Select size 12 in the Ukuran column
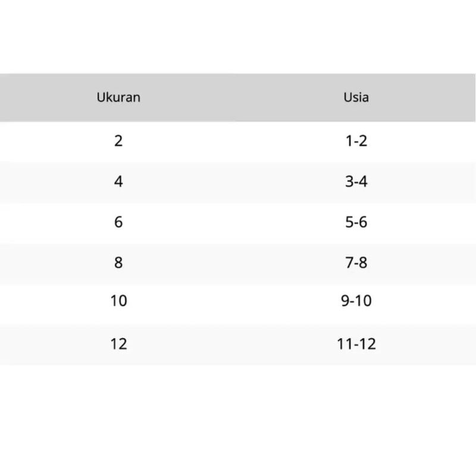This screenshot has height=476, width=476. coord(118,343)
